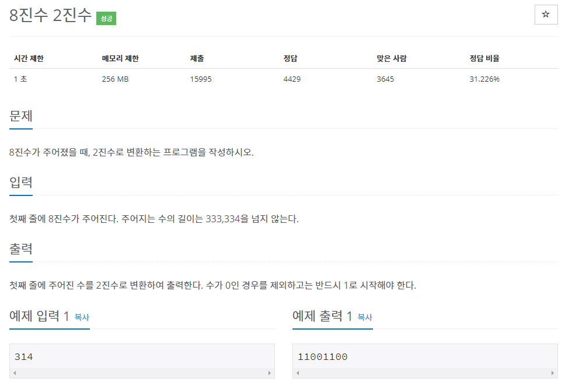Click the 예제 입력 1 heading
Screen dimensions: 565x392
39,316
